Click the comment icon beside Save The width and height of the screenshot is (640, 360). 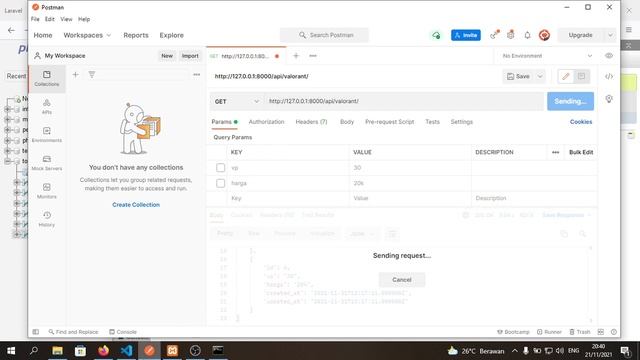(x=582, y=76)
